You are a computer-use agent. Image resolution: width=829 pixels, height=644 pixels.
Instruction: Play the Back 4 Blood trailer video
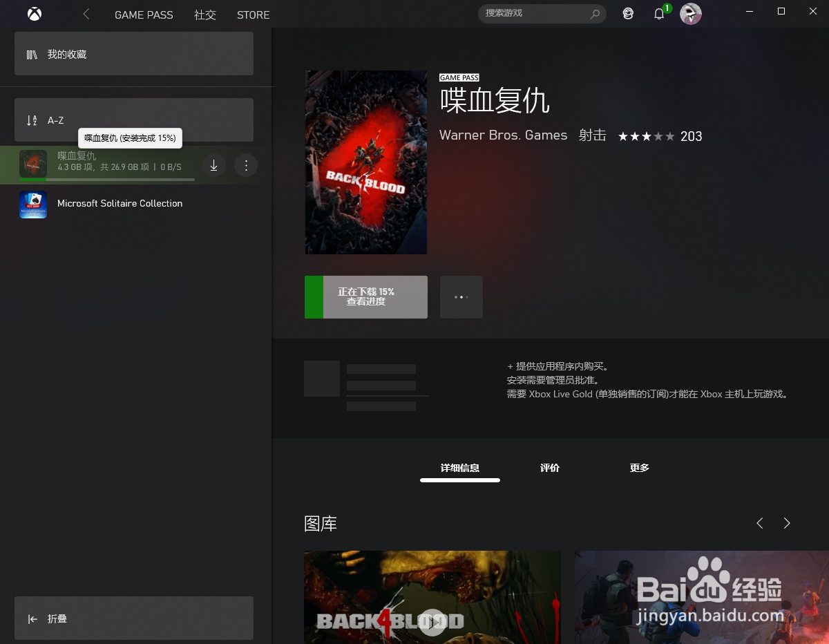[x=432, y=621]
